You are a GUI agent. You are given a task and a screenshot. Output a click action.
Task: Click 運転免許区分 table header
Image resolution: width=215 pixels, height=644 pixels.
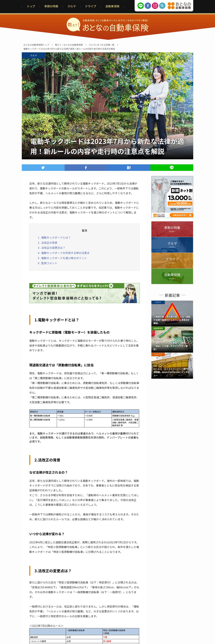pyautogui.click(x=125, y=411)
